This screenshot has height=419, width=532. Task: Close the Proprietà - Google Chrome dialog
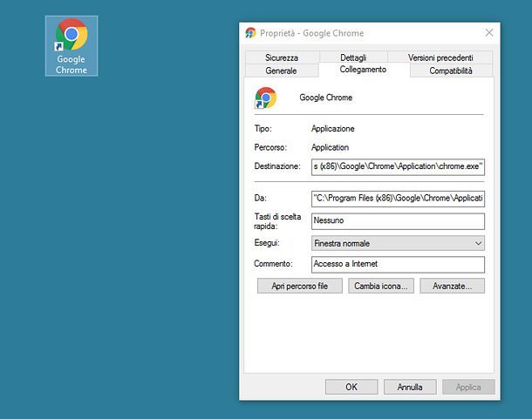(x=489, y=32)
